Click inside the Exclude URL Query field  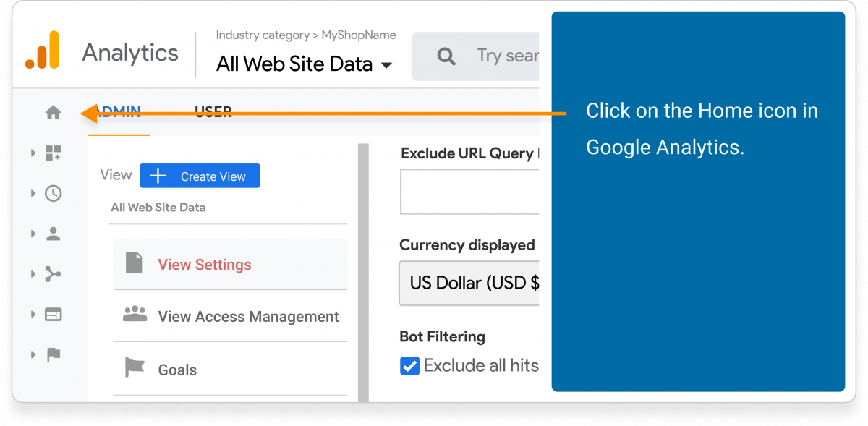[469, 191]
